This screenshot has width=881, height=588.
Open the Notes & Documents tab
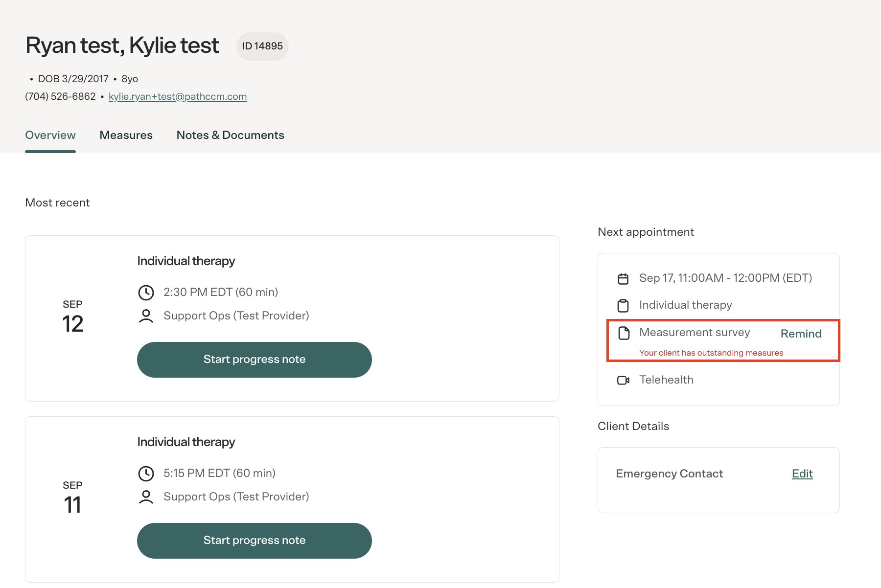click(230, 135)
